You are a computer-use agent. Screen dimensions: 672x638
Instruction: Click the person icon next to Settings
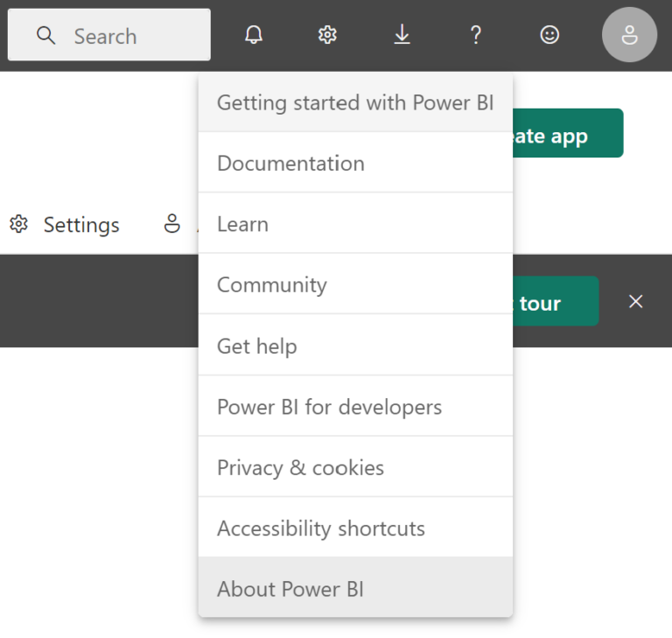pos(171,223)
